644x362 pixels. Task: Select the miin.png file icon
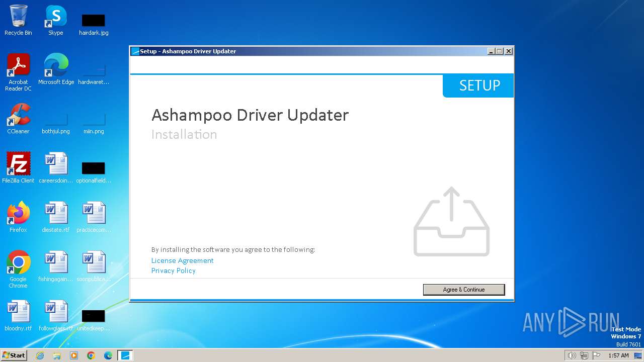click(94, 123)
